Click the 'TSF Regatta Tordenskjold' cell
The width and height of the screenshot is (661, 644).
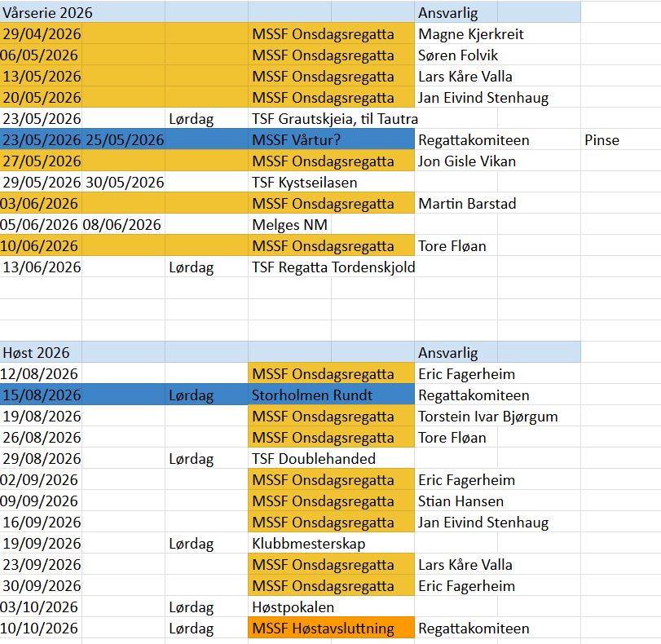332,267
